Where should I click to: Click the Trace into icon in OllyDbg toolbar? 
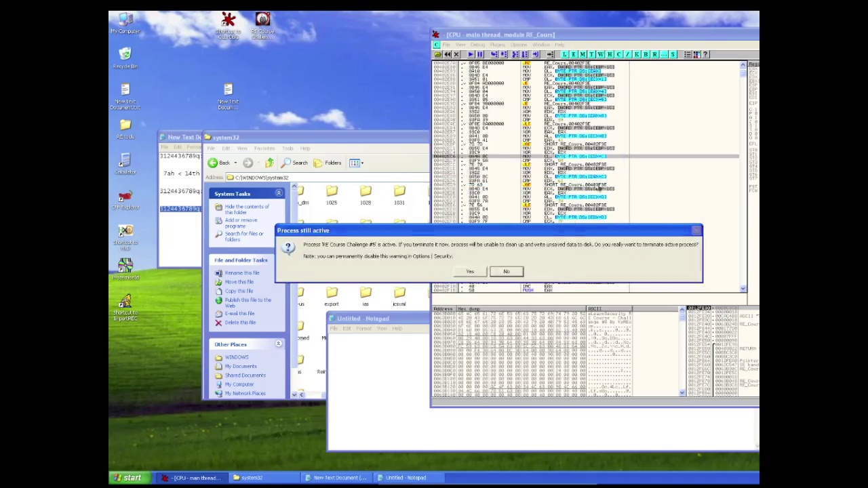pos(515,54)
